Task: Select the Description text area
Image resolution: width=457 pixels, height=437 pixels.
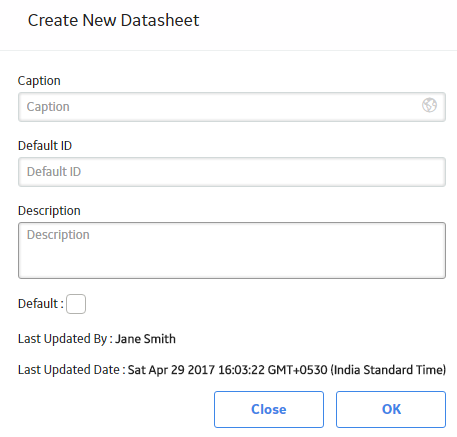Action: point(232,250)
